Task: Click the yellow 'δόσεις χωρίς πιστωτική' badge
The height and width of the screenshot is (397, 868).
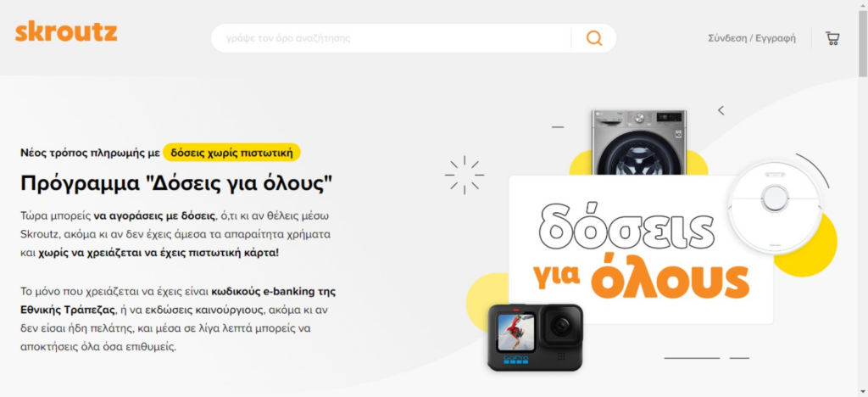Action: tap(231, 153)
